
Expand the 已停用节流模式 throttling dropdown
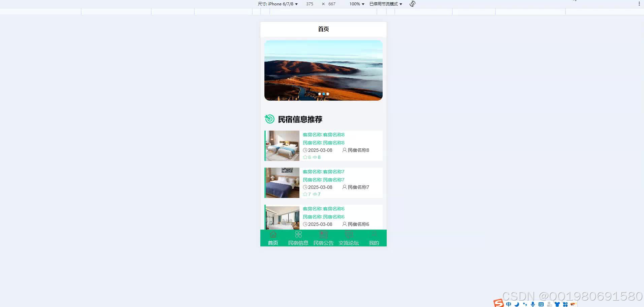click(385, 4)
